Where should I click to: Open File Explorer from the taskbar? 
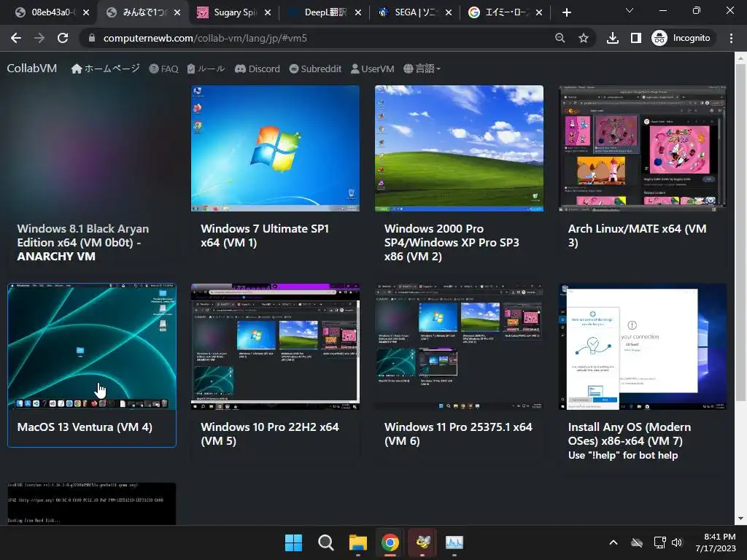[357, 542]
